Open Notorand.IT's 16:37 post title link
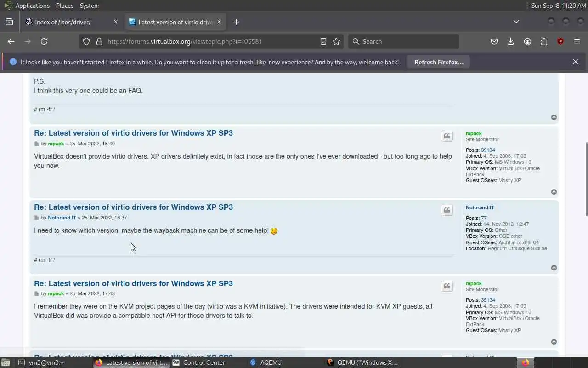 click(x=133, y=207)
